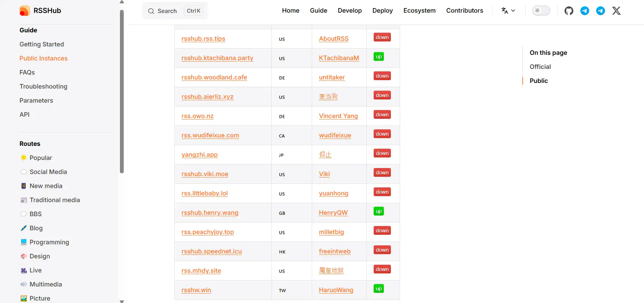Open rss.peachyjoy.top instance link
Image resolution: width=644 pixels, height=303 pixels.
(208, 232)
